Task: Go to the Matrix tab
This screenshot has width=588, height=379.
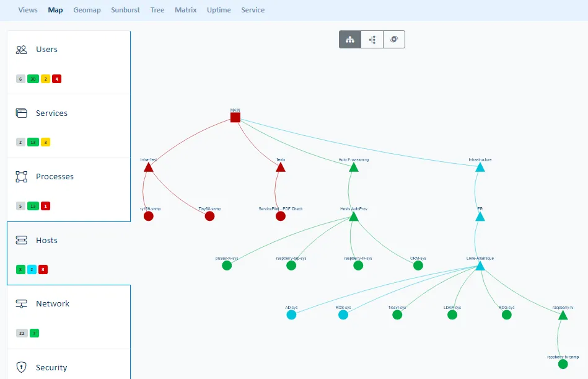Action: point(185,10)
